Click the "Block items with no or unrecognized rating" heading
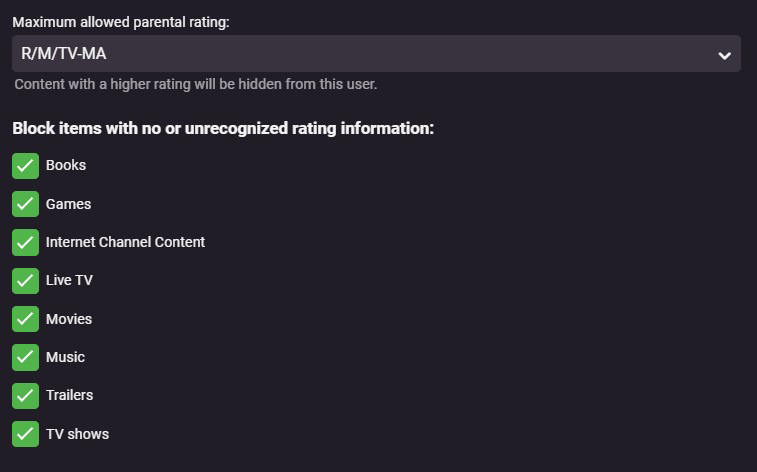The width and height of the screenshot is (757, 472). coord(223,128)
